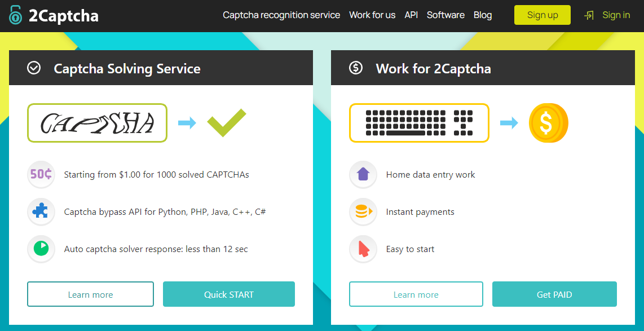Click the distorted CAPTCHA sample image
Viewport: 644px width, 331px height.
[98, 123]
